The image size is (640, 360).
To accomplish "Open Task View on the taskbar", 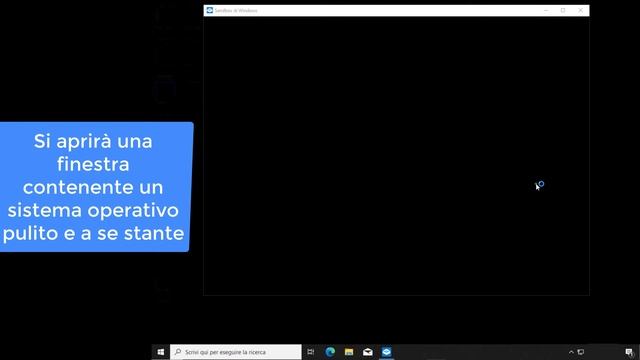I will click(x=311, y=352).
